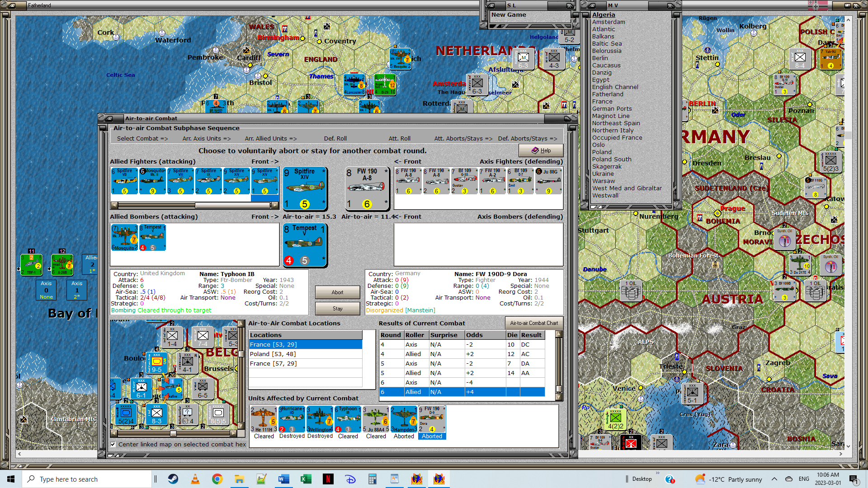Image resolution: width=868 pixels, height=488 pixels.
Task: Open Netflix from the taskbar
Action: click(328, 479)
